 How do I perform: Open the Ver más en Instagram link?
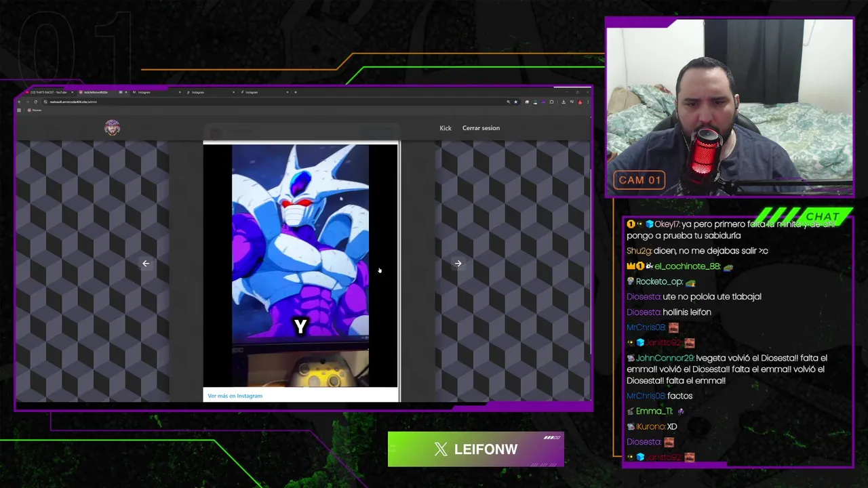click(235, 396)
